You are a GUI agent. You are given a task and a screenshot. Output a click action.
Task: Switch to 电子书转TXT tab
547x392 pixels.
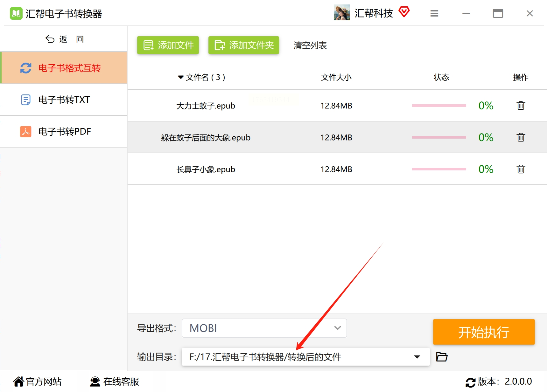click(x=64, y=100)
